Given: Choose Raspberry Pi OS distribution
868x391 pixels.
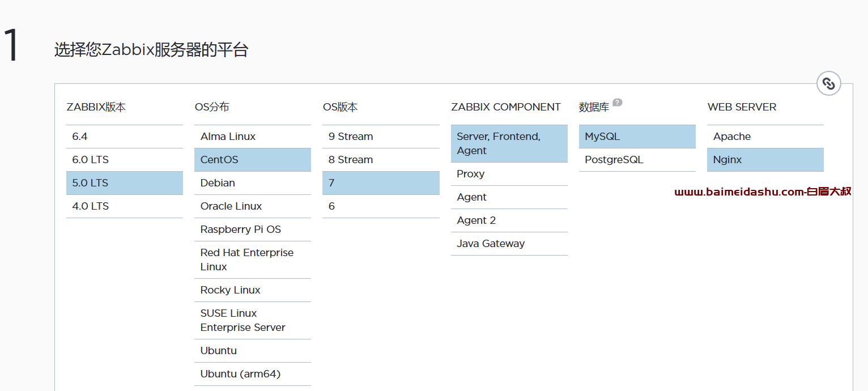Looking at the screenshot, I should coord(253,229).
